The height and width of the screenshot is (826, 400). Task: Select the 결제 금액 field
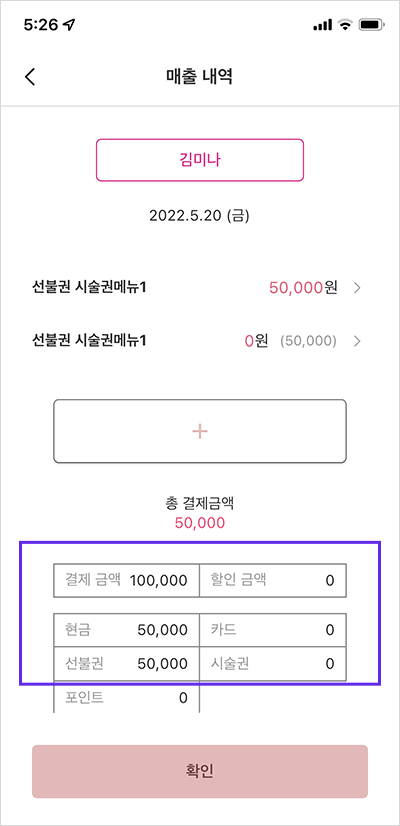126,581
